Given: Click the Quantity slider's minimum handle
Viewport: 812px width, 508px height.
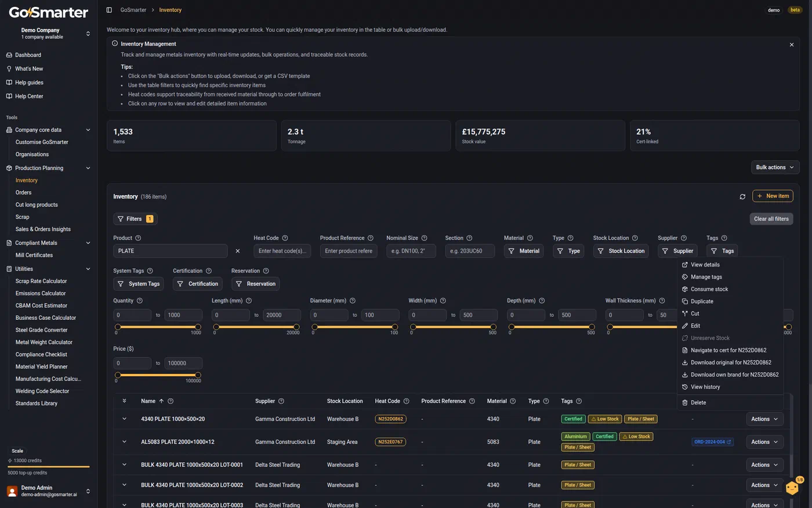Looking at the screenshot, I should pos(118,327).
